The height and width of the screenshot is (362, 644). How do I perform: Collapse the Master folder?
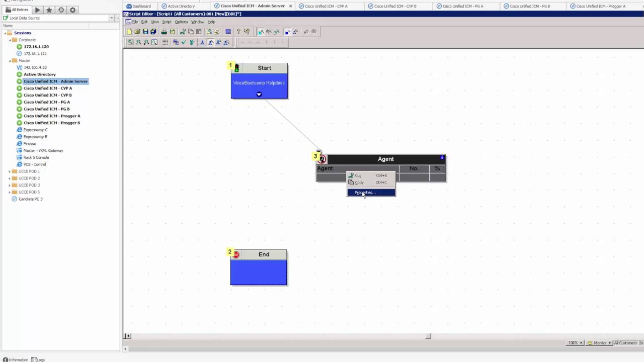10,61
